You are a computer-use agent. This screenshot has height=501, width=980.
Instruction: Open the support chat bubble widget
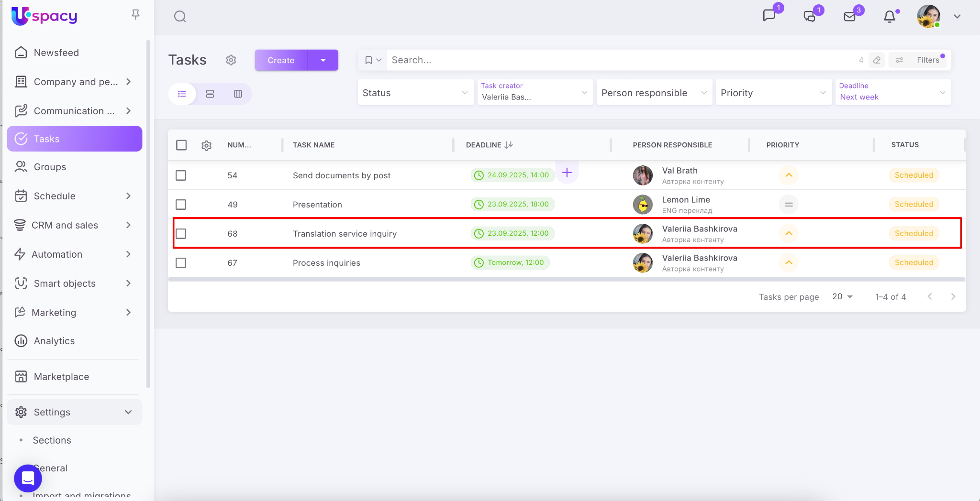pos(28,478)
